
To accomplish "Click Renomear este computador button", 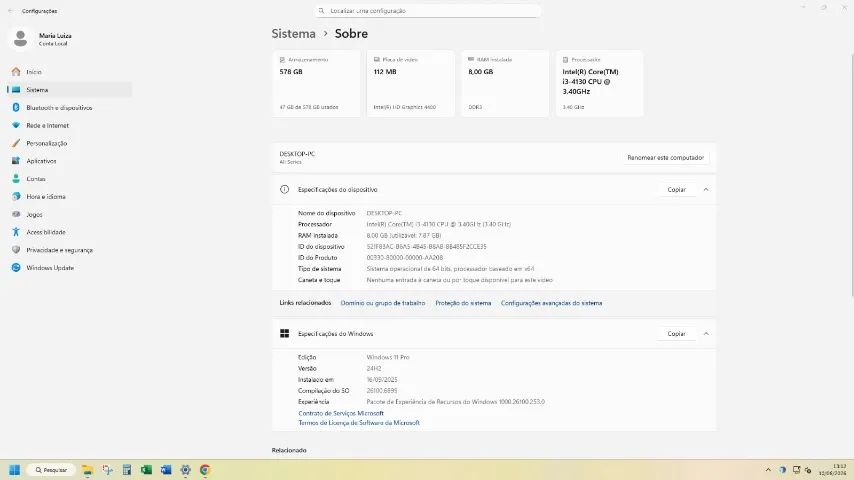I will tap(666, 157).
